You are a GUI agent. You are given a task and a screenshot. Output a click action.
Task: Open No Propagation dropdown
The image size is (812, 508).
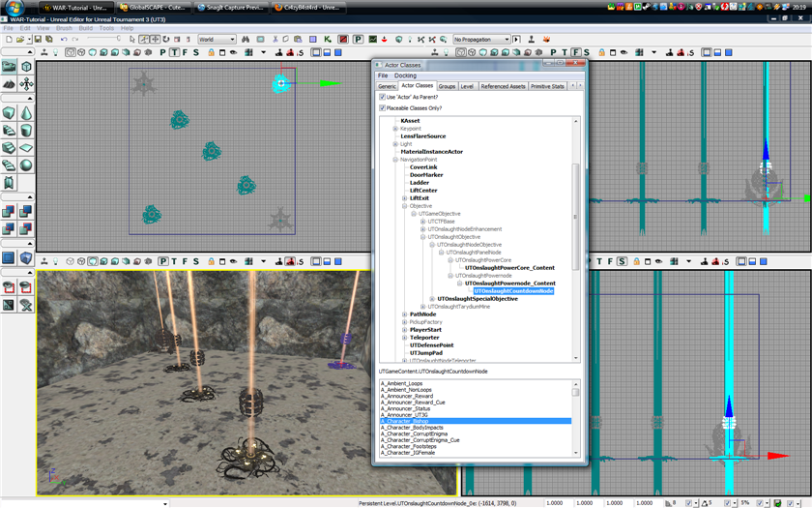pos(481,40)
